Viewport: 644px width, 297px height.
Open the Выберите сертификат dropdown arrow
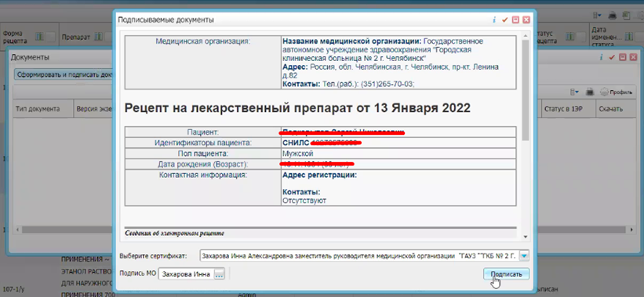coord(525,256)
